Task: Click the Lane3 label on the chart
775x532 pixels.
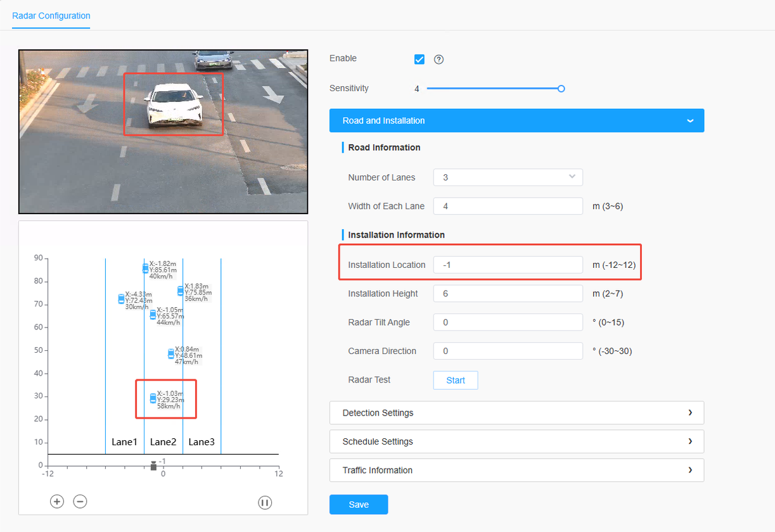Action: tap(202, 442)
